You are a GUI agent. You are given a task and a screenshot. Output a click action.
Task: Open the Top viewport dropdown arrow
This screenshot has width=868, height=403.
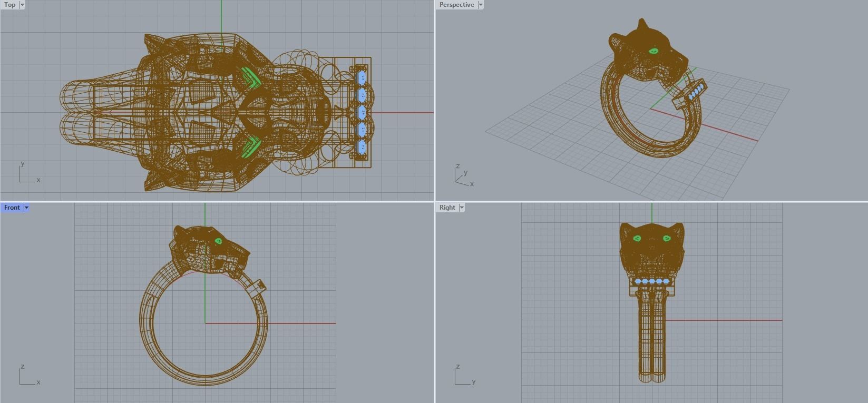pos(22,5)
